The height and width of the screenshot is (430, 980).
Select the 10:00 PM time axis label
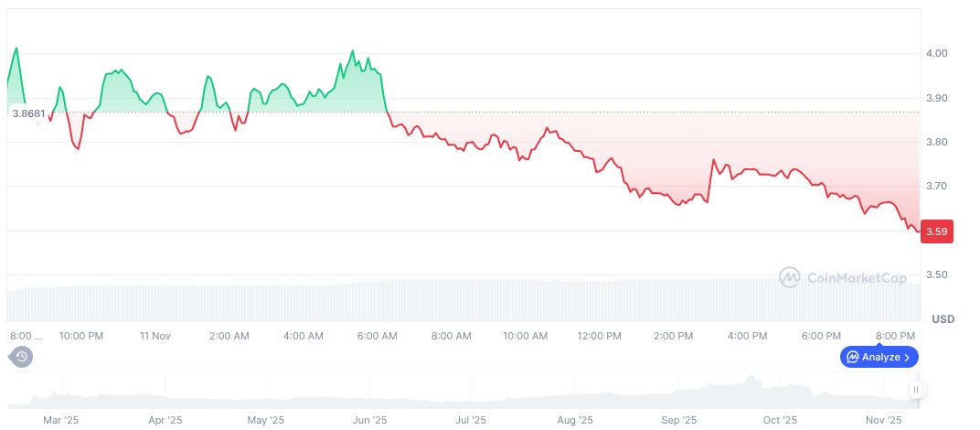80,336
